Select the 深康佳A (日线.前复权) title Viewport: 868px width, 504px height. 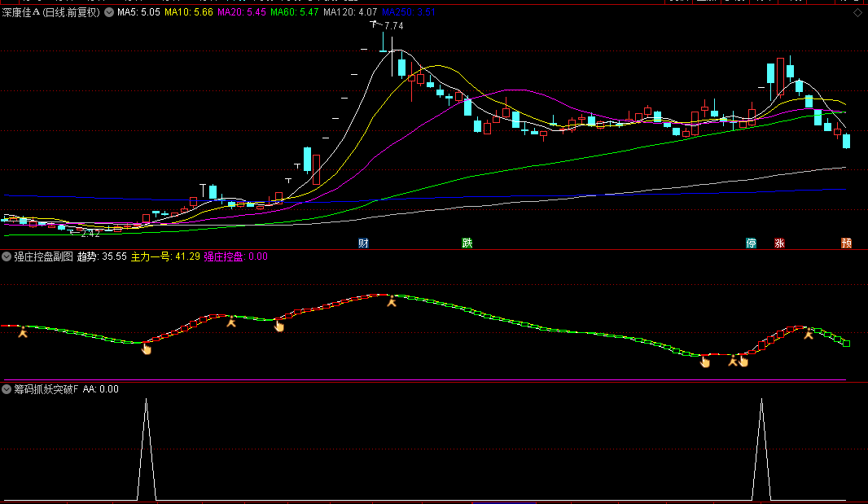(51, 12)
